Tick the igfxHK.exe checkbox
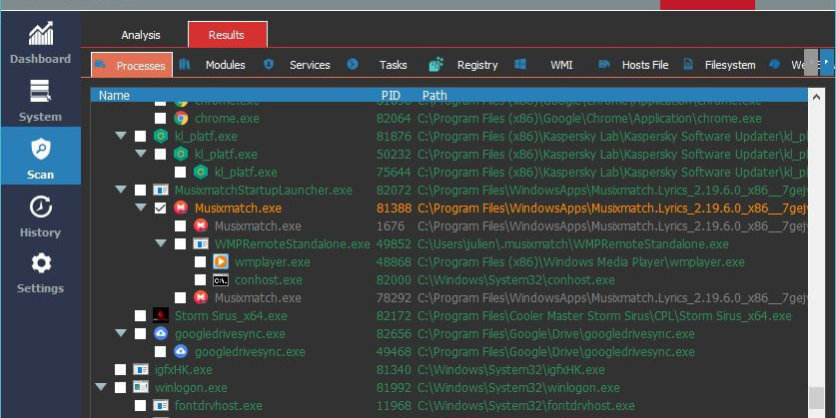 [120, 370]
